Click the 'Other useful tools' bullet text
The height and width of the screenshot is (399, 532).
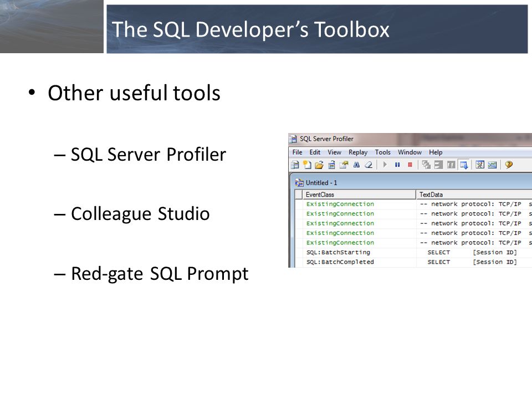[134, 93]
